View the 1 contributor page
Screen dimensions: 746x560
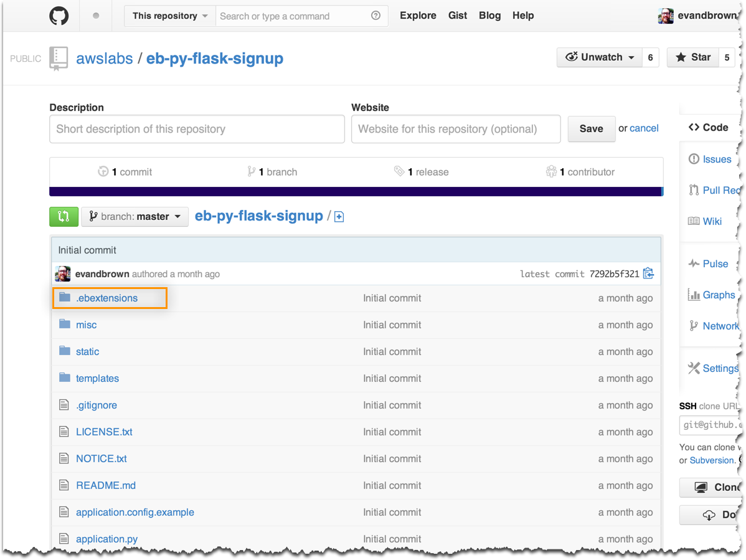pos(580,172)
